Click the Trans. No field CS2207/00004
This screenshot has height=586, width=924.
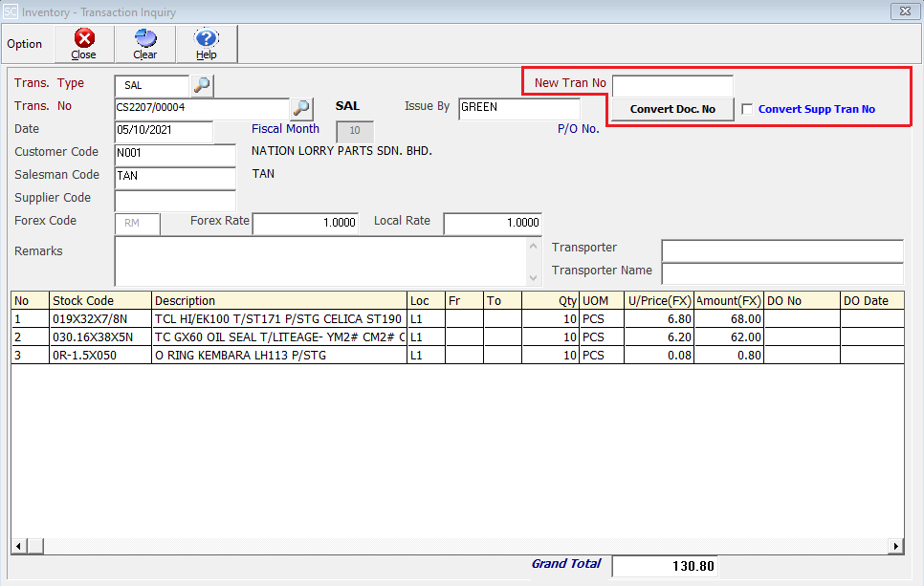click(202, 108)
